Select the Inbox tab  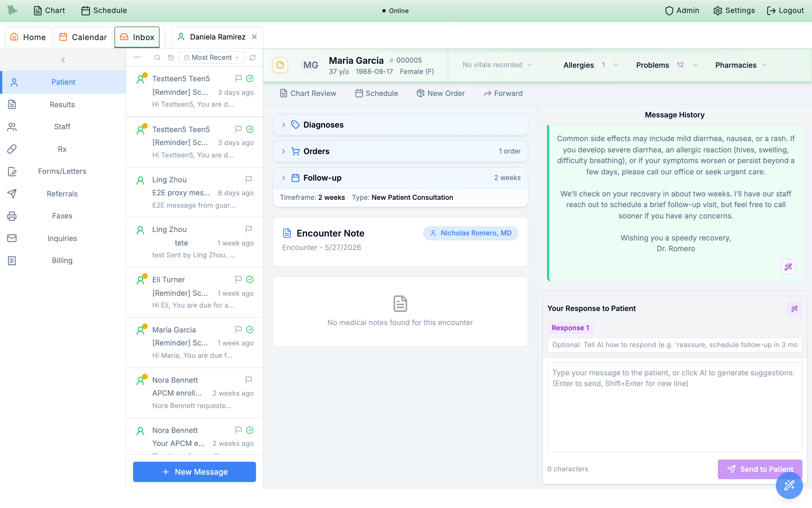click(x=137, y=37)
